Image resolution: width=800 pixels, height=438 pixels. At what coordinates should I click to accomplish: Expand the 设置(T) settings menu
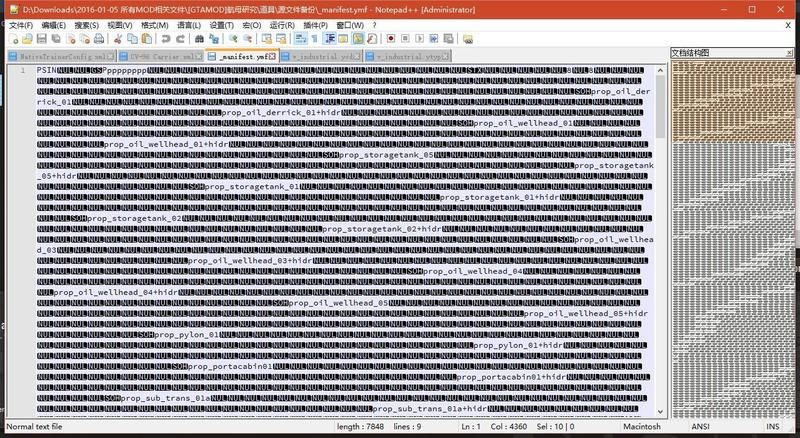point(221,25)
